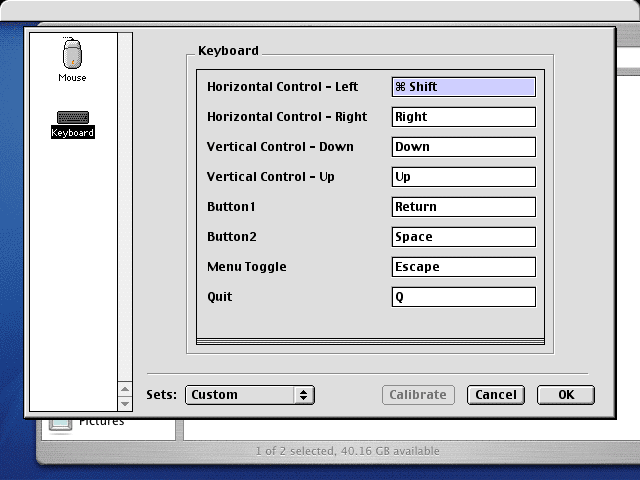
Task: Click the status bar showing available space
Action: click(347, 451)
